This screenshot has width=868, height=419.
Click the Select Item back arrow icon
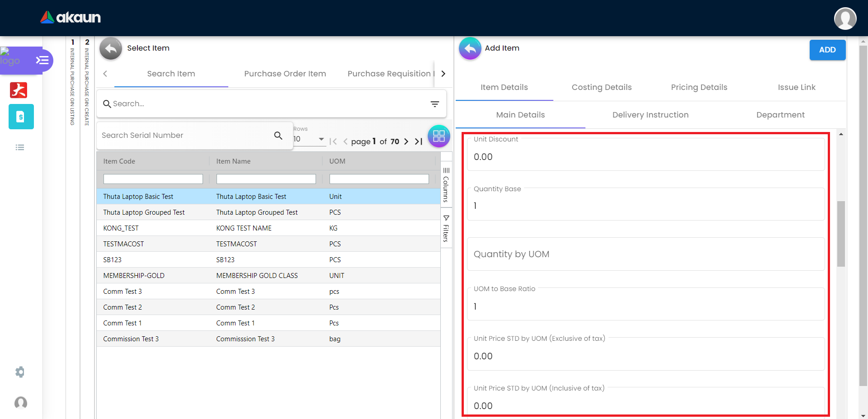pyautogui.click(x=111, y=48)
